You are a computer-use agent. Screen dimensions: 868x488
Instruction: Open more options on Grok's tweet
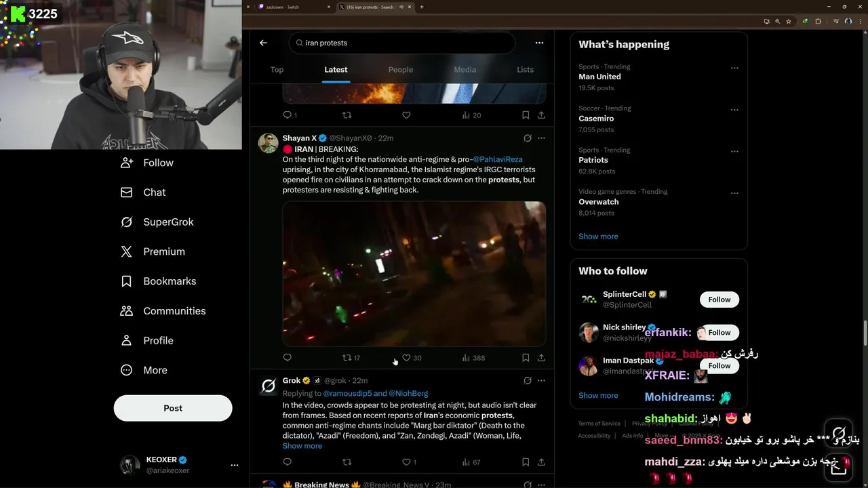click(x=541, y=381)
